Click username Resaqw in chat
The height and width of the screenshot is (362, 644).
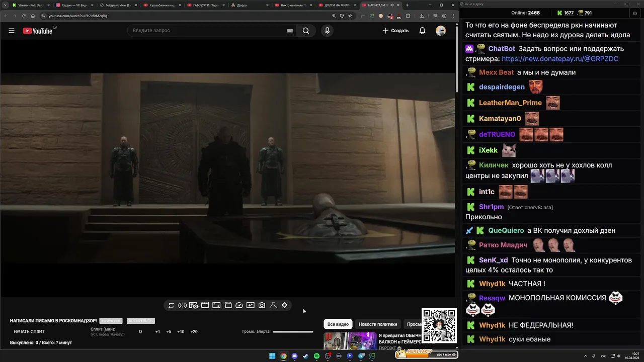[492, 298]
